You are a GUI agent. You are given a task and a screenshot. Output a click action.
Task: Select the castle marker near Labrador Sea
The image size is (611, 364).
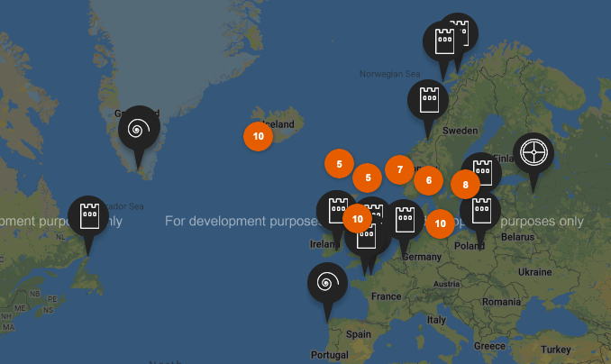pos(88,216)
